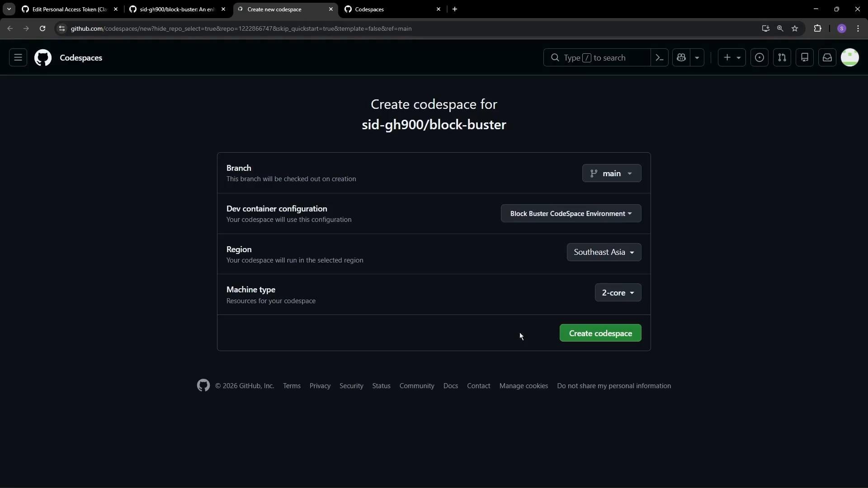This screenshot has height=488, width=868.
Task: Open the Create new plus menu
Action: click(x=732, y=57)
